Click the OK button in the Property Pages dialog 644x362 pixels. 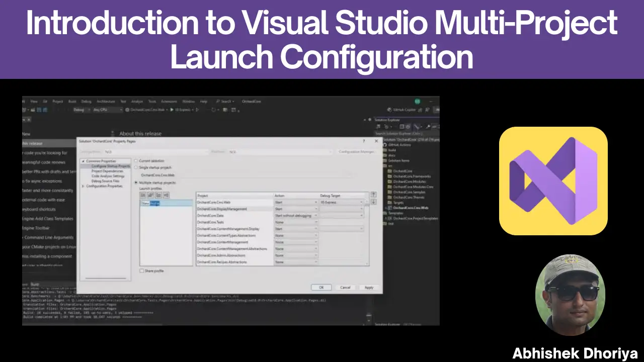[321, 287]
